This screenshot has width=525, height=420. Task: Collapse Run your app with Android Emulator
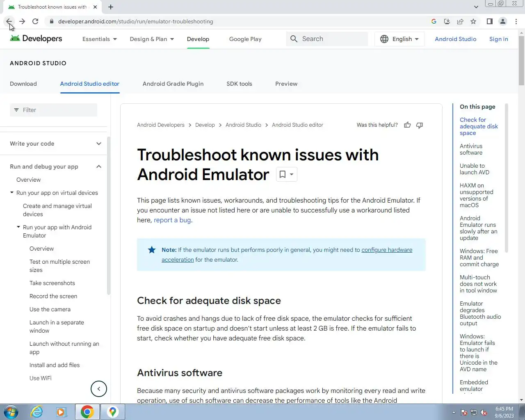click(18, 227)
